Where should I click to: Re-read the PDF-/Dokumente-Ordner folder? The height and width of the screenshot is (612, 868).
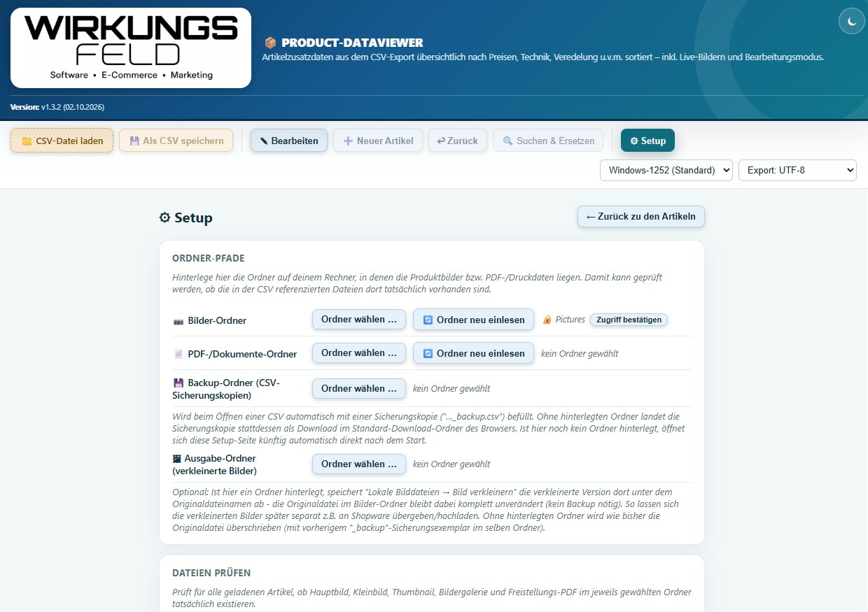click(x=473, y=353)
